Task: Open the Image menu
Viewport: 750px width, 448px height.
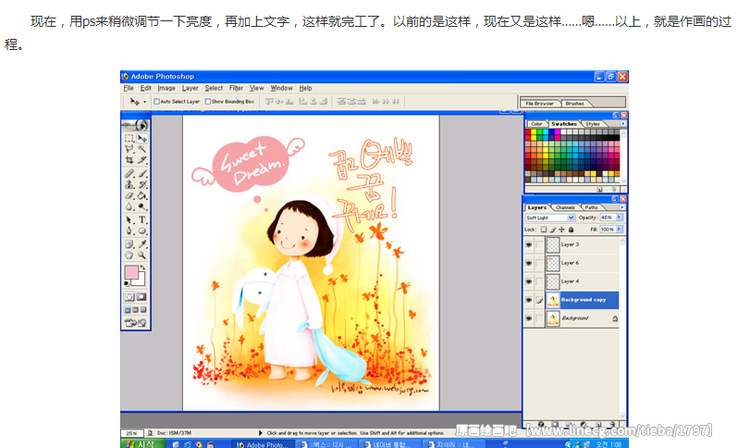Action: click(166, 88)
